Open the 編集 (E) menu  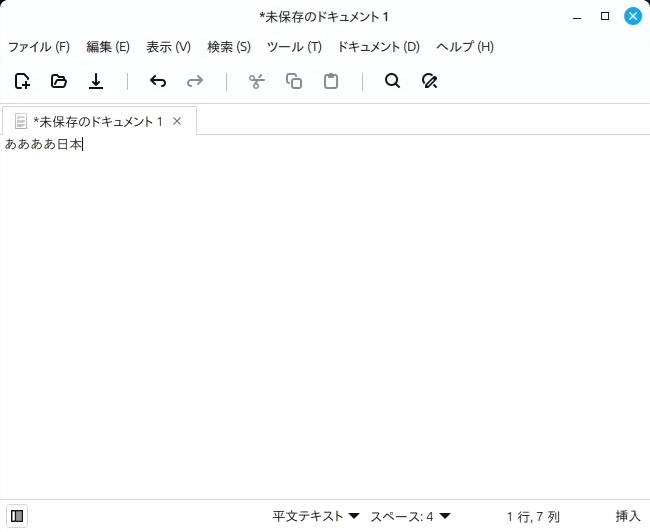click(108, 47)
